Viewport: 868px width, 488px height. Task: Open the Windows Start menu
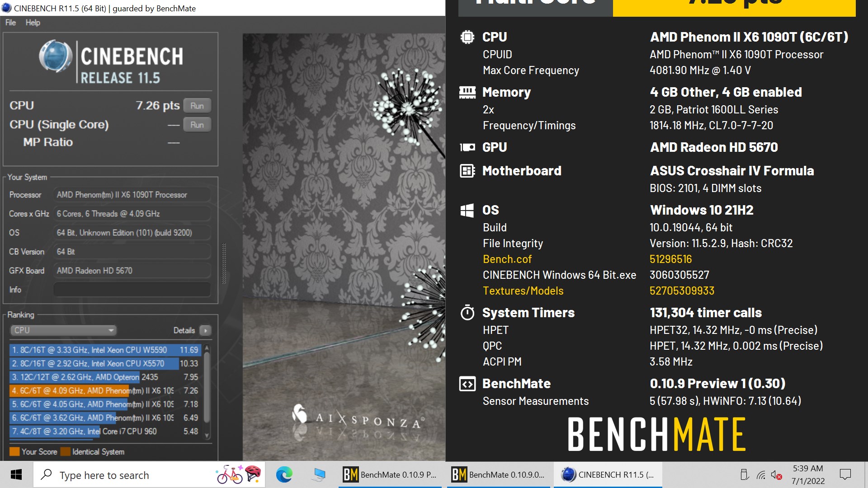tap(16, 475)
